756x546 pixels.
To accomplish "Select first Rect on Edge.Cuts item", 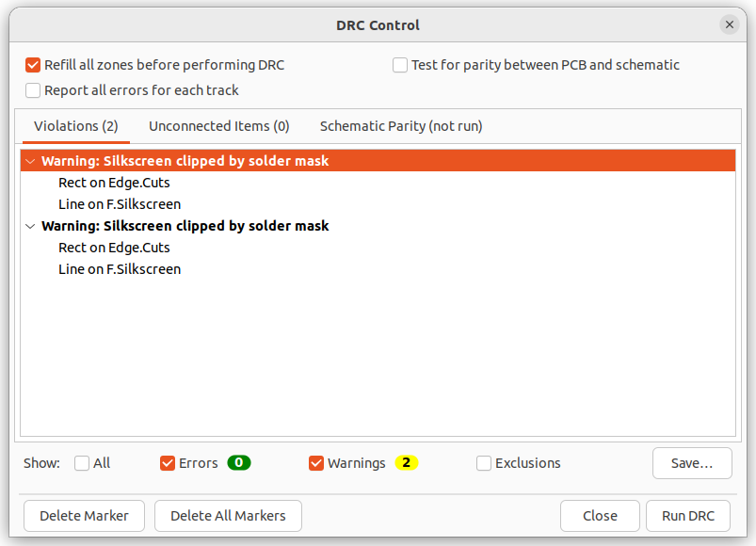I will pyautogui.click(x=114, y=183).
